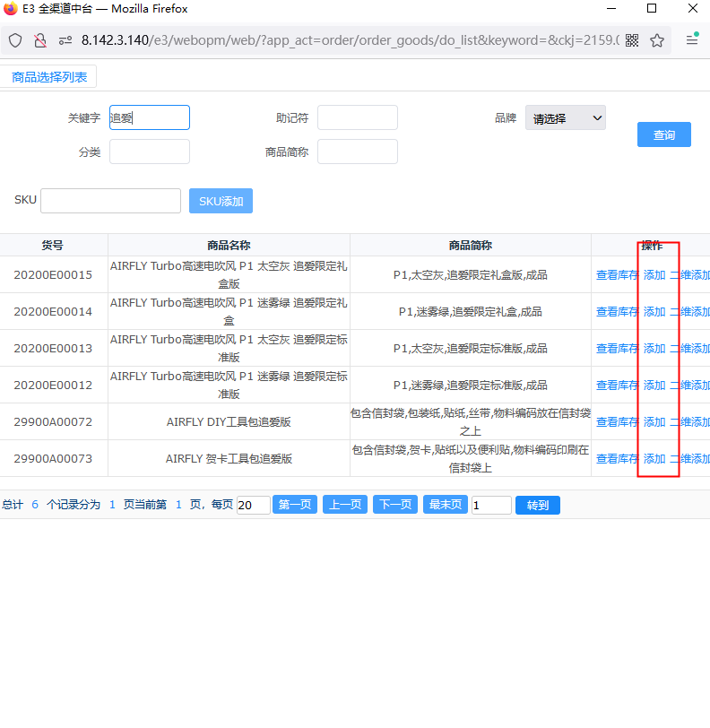
Task: Select the 货号 cell 20200E00013
Action: 53,348
